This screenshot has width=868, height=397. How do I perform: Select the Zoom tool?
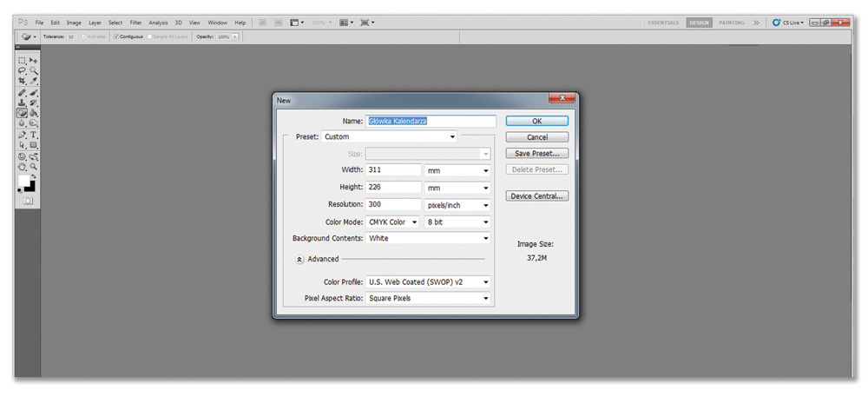click(x=33, y=166)
